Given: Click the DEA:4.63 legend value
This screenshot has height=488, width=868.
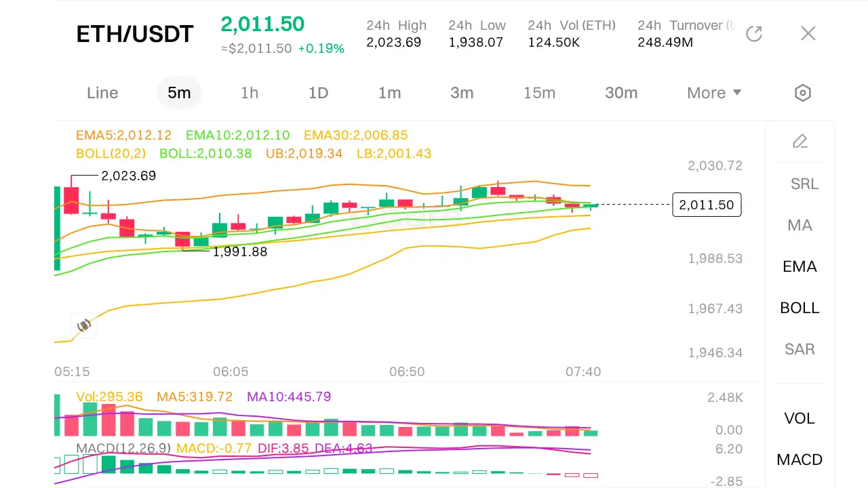Looking at the screenshot, I should [x=343, y=448].
